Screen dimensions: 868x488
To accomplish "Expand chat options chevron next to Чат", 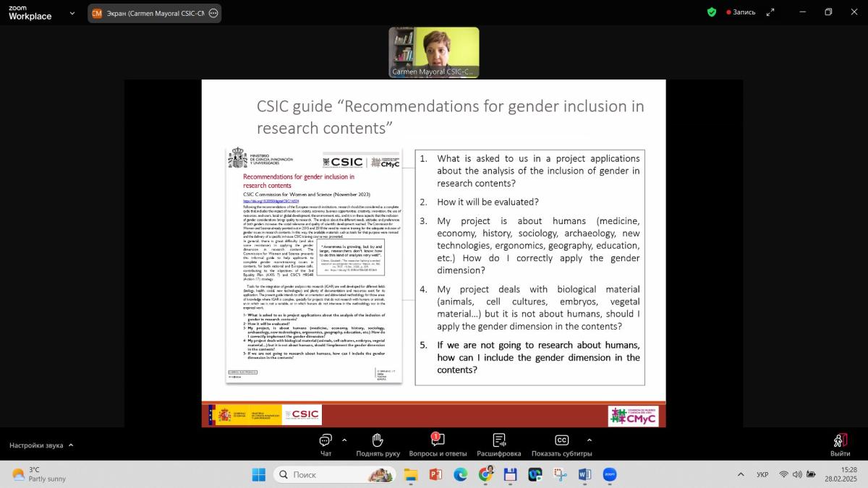I will click(344, 440).
